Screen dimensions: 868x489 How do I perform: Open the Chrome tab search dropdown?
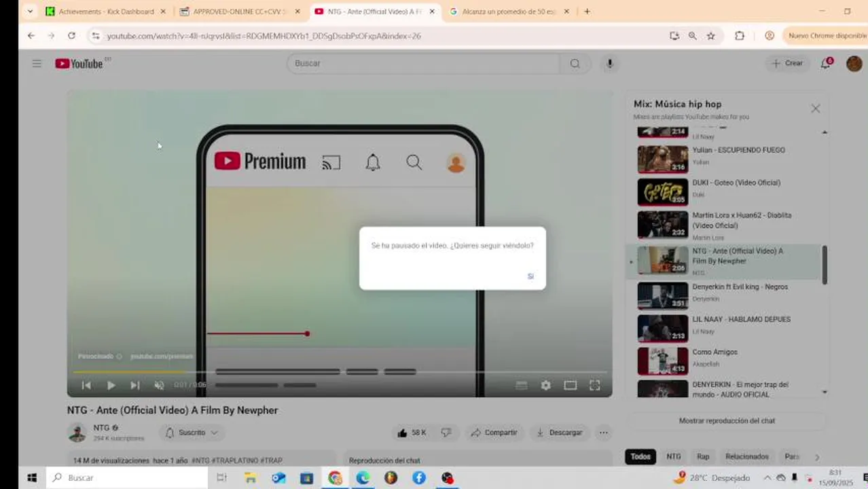(30, 12)
